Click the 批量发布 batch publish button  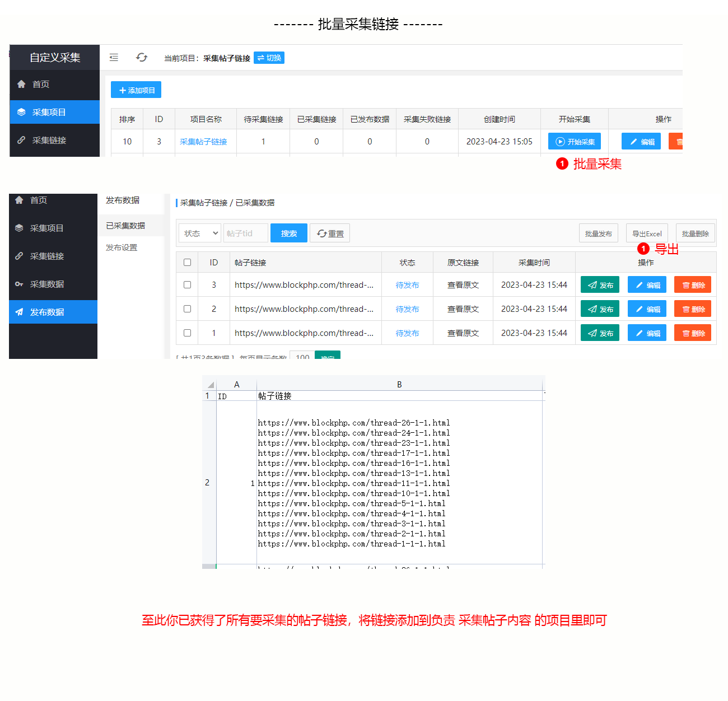click(598, 233)
